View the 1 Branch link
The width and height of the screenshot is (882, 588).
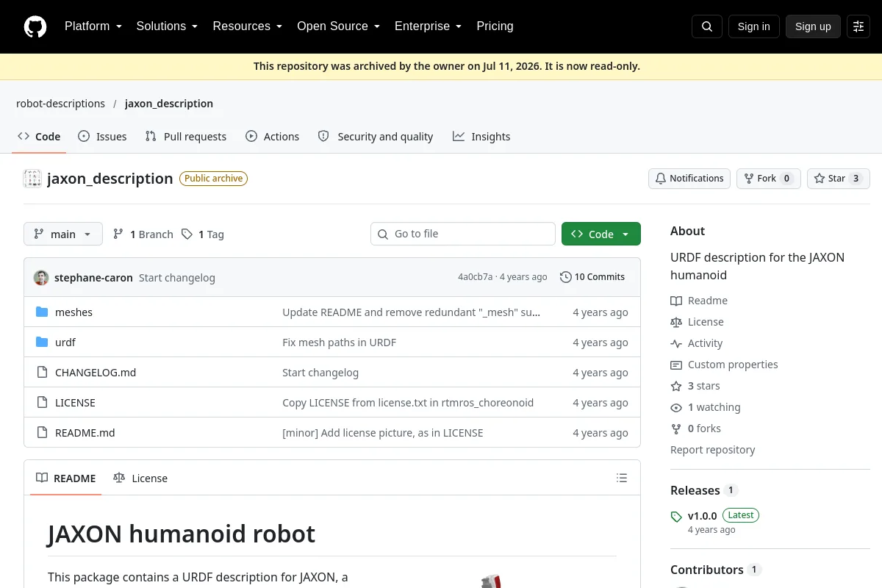[143, 234]
